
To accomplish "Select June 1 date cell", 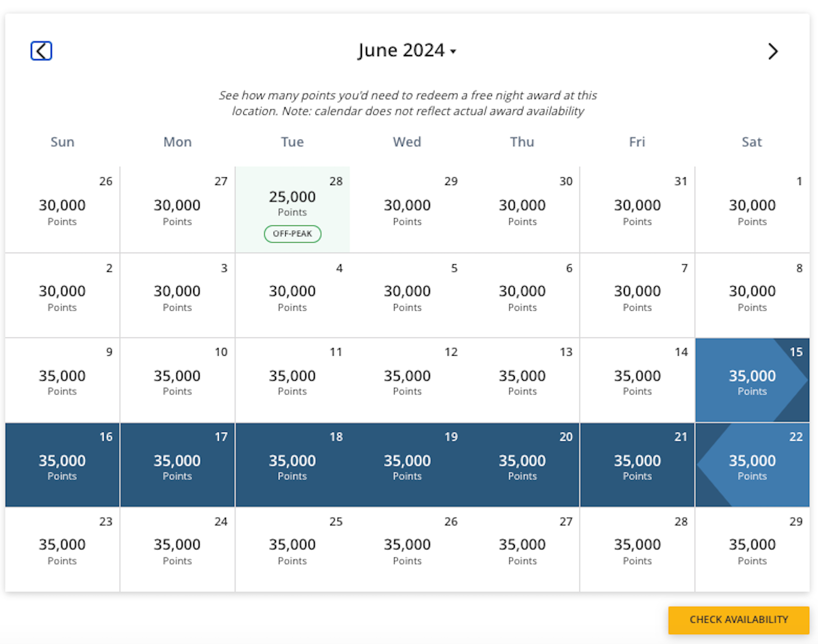I will (753, 209).
